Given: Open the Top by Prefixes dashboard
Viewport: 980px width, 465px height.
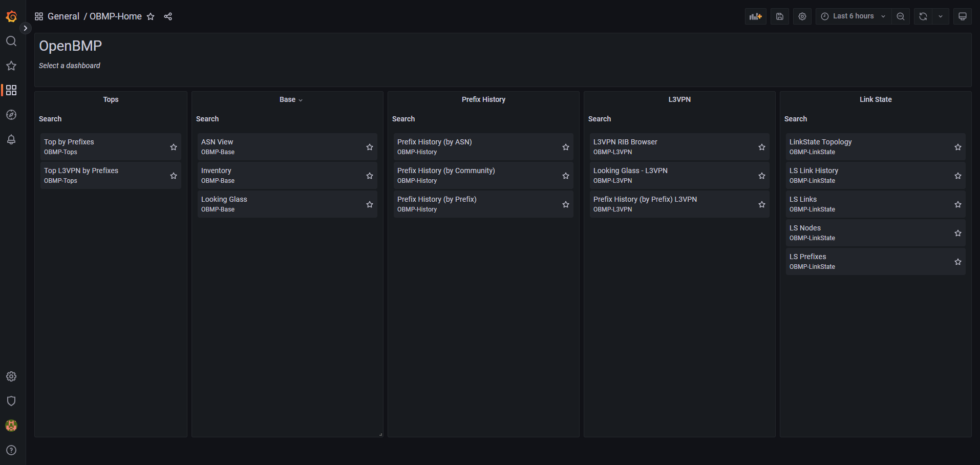Looking at the screenshot, I should coord(69,142).
